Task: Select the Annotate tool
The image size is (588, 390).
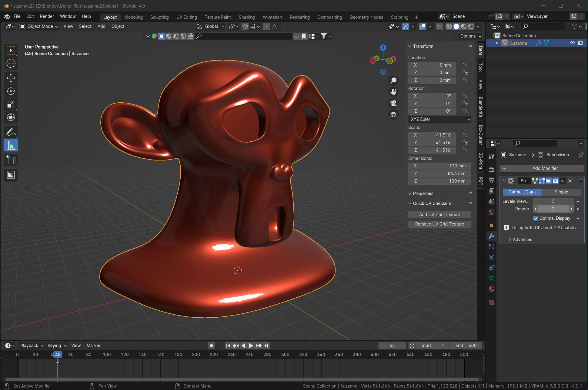Action: [x=11, y=132]
